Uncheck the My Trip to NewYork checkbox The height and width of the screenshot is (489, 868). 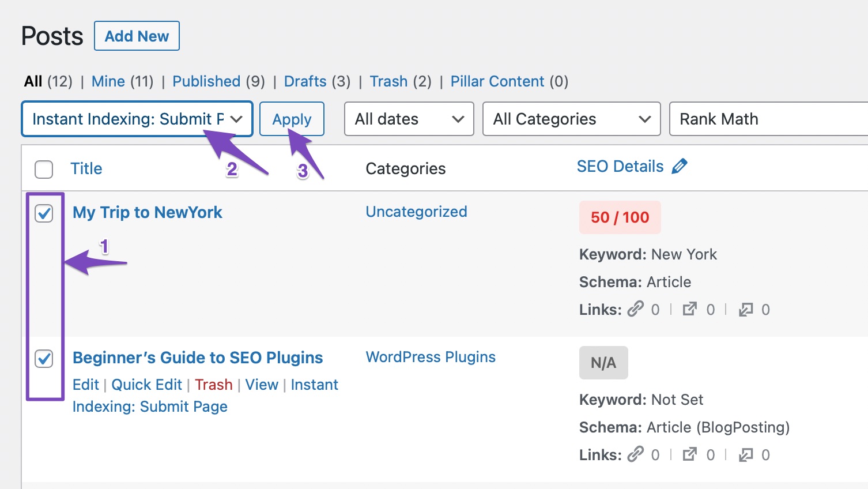pos(43,213)
